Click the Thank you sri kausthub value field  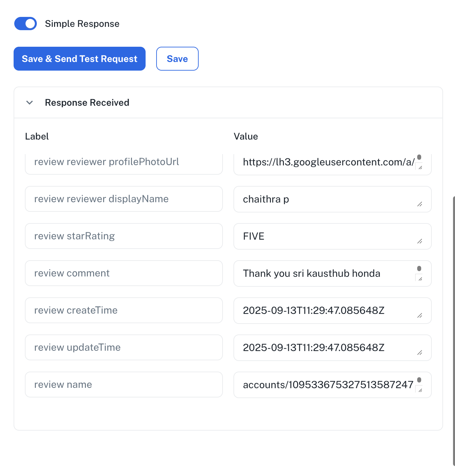tap(333, 273)
